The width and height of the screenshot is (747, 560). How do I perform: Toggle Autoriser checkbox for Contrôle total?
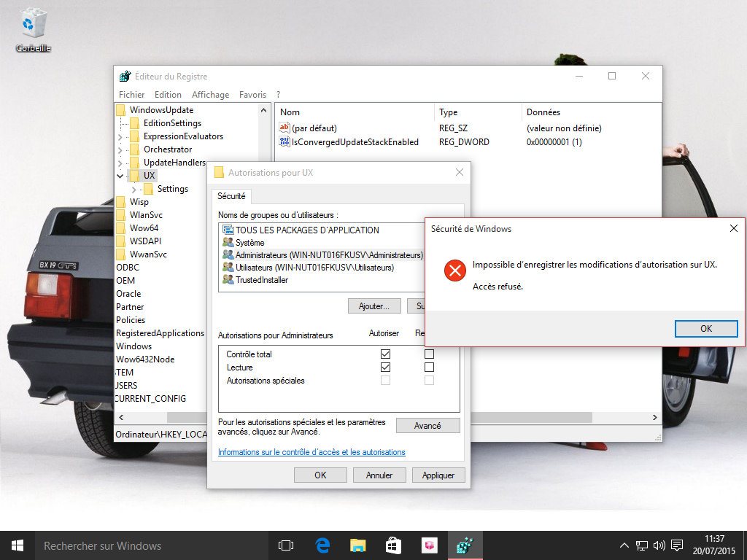[x=385, y=354]
